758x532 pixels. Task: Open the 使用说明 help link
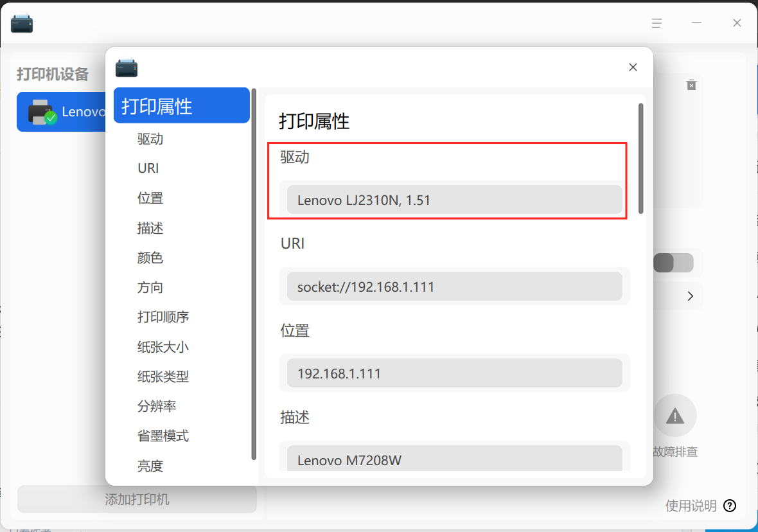[691, 506]
